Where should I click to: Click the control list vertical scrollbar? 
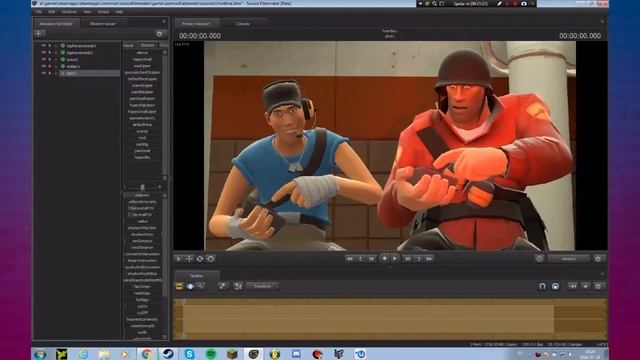(x=165, y=266)
